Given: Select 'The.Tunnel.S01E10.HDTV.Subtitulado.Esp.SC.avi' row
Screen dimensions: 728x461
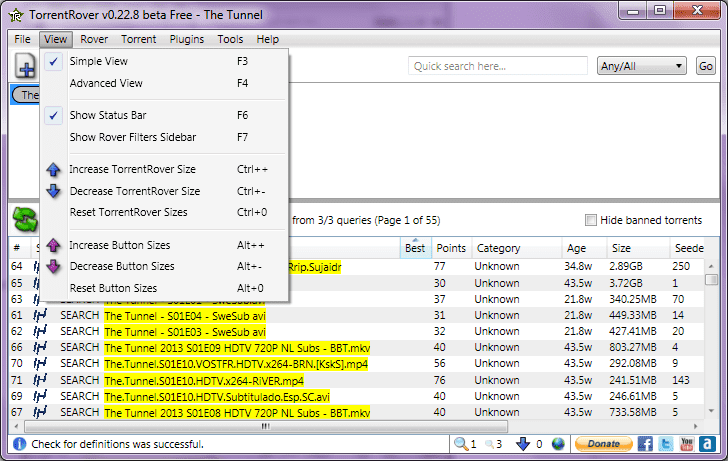Looking at the screenshot, I should [x=357, y=396].
